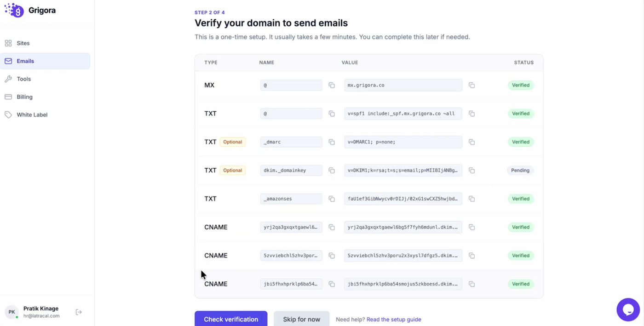Copy the dkim._domainkey record name
Viewport: 644px width, 326px height.
(x=332, y=171)
